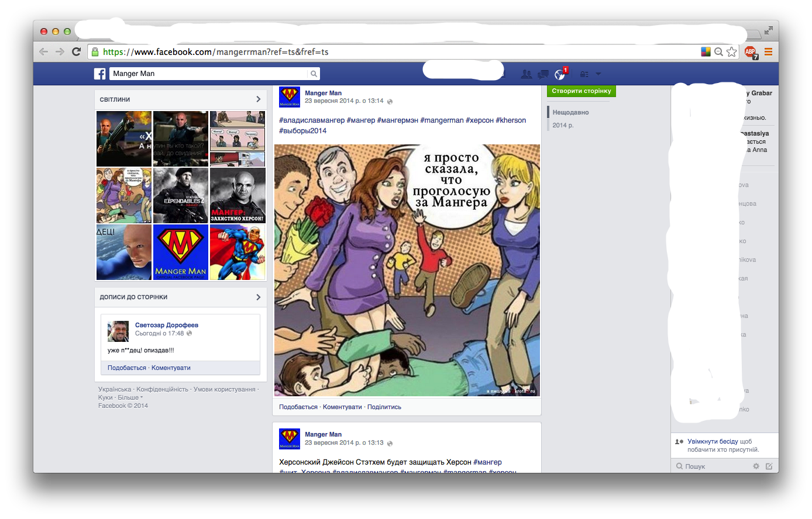The image size is (812, 519).
Task: Open Светозар Дорофеев profile name link
Action: coord(167,325)
